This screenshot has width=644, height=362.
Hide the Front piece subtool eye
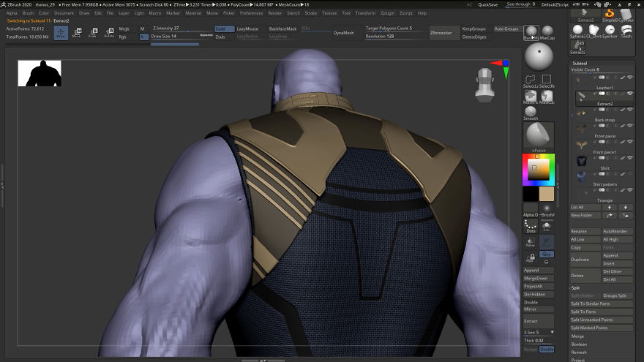629,126
